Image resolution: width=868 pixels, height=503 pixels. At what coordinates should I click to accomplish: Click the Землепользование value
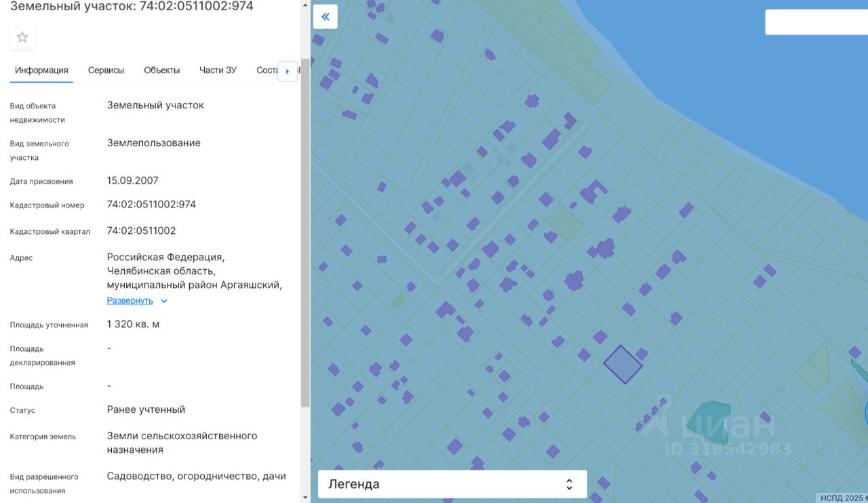[x=154, y=143]
